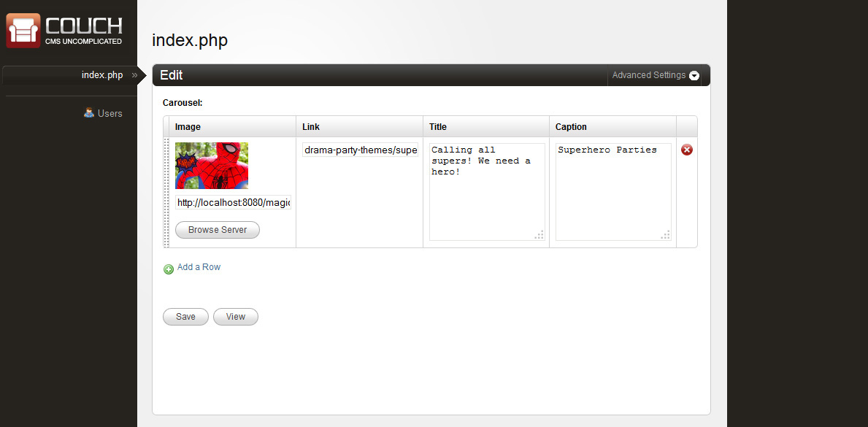Click into the Caption textarea
This screenshot has width=868, height=427.
(x=613, y=192)
